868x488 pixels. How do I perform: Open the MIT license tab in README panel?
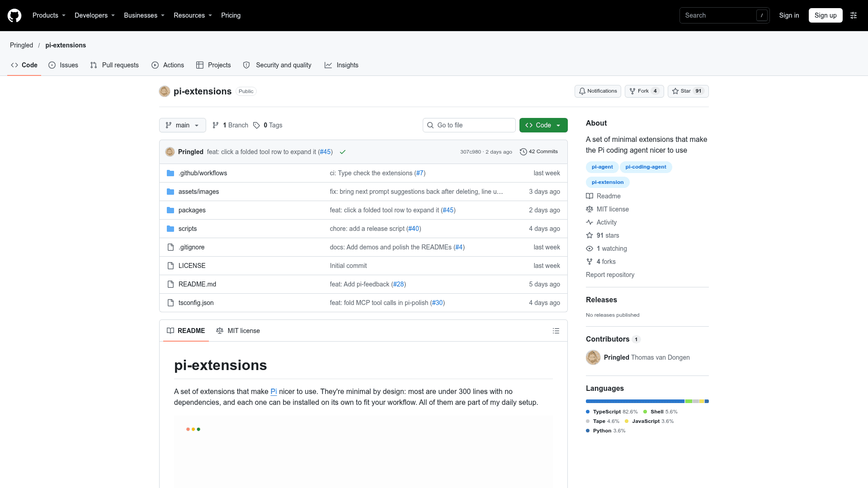point(238,331)
